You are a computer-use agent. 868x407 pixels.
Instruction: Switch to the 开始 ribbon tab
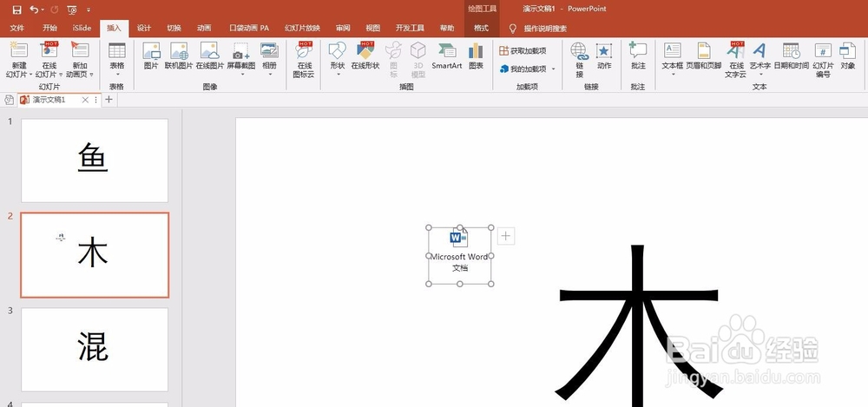point(49,29)
